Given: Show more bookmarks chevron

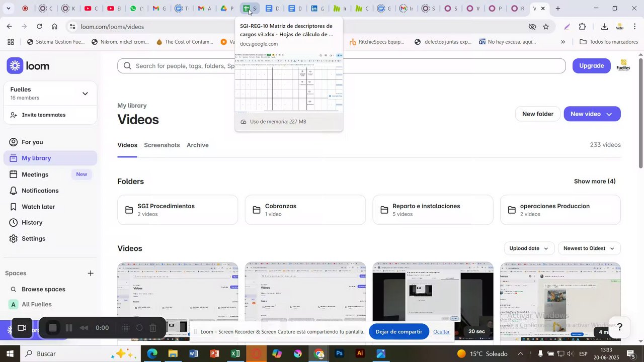Looking at the screenshot, I should [562, 42].
